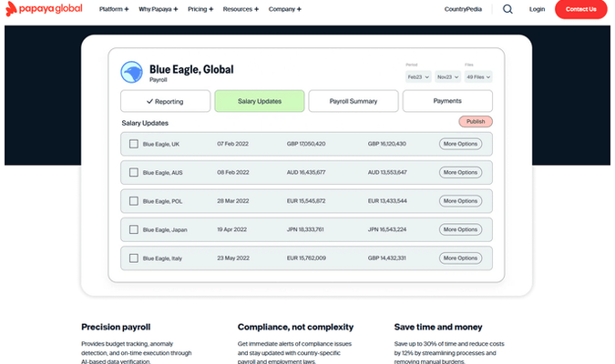
Task: Click the Save time and money heading
Action: [438, 328]
